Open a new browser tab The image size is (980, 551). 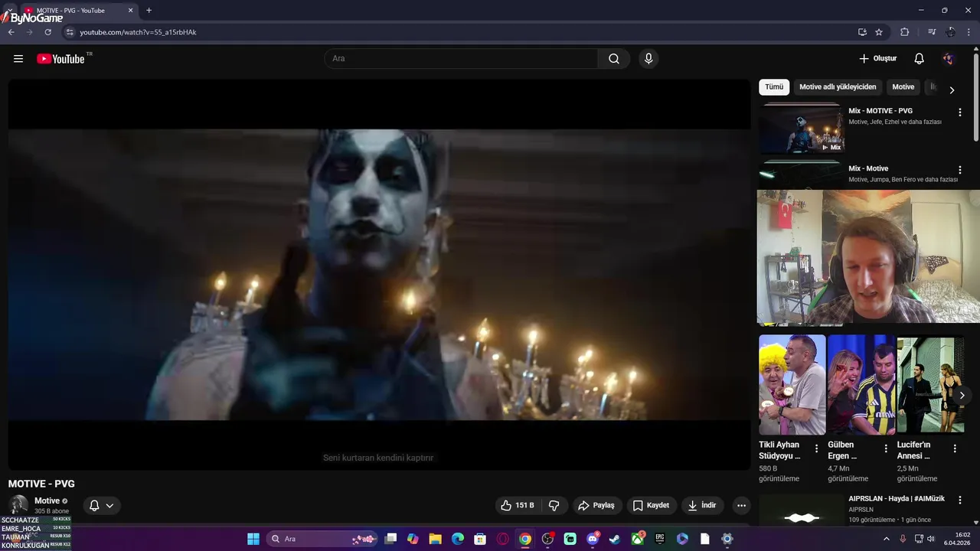tap(149, 11)
